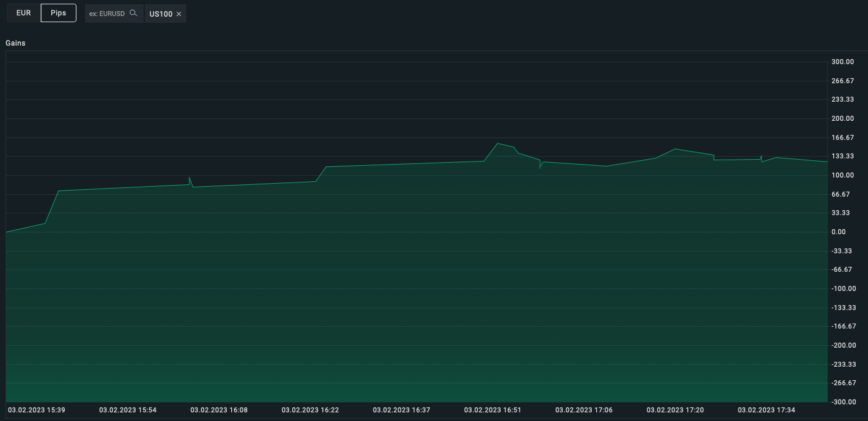Image resolution: width=868 pixels, height=421 pixels.
Task: Click the -166.67 axis value
Action: (x=844, y=327)
